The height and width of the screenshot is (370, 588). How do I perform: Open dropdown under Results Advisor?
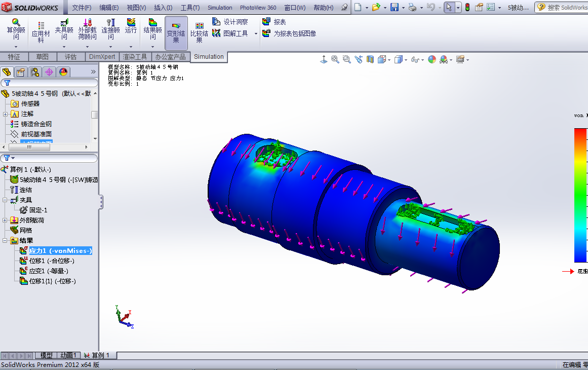152,47
